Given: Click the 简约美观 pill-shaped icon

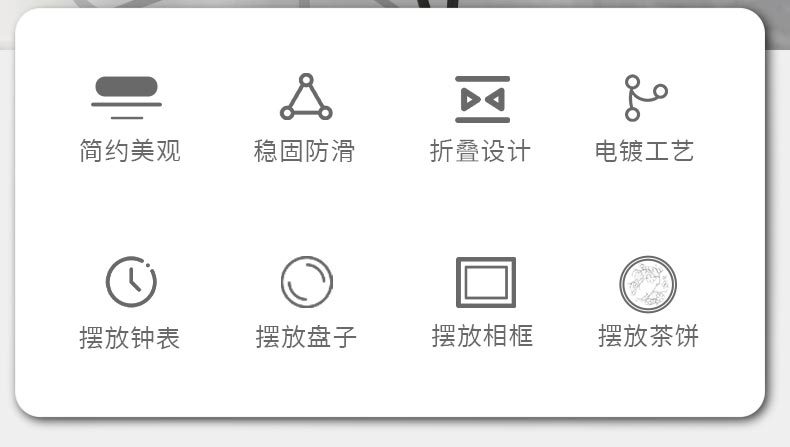Looking at the screenshot, I should tap(126, 97).
